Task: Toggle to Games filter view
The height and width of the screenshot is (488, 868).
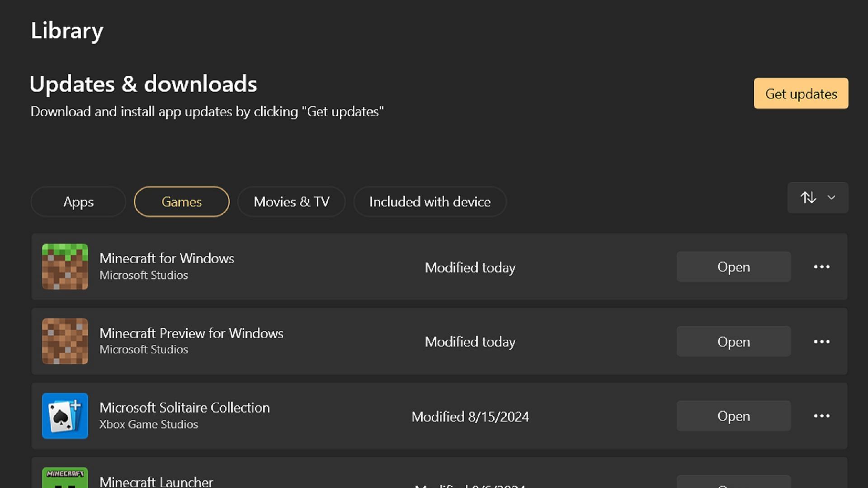Action: (181, 202)
